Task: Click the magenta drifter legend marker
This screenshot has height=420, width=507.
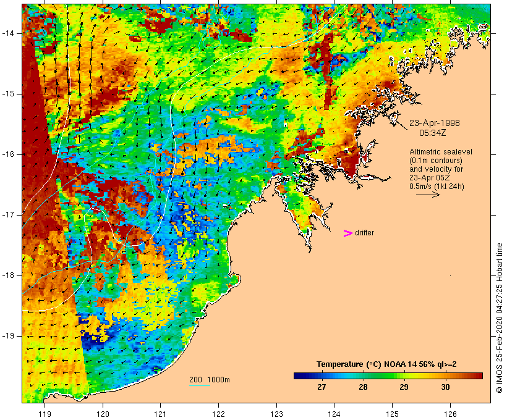Action: [x=348, y=233]
